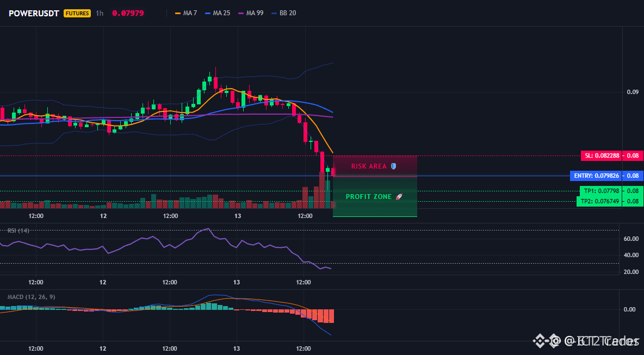Click the 0.00 MACD axis value

630,309
